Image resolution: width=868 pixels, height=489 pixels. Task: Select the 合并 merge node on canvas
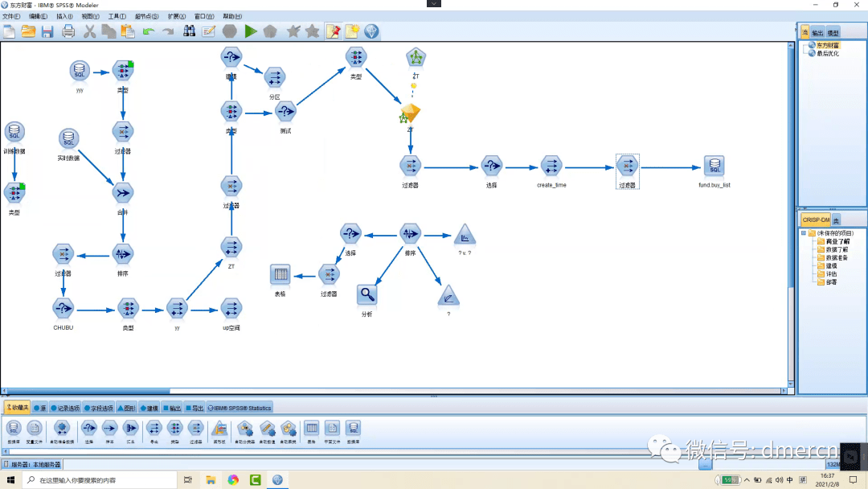point(123,193)
